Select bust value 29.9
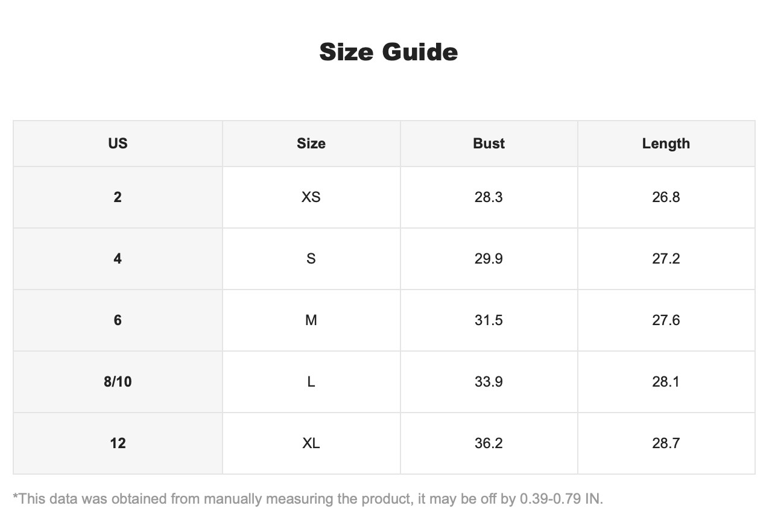The image size is (772, 532). [x=489, y=259]
